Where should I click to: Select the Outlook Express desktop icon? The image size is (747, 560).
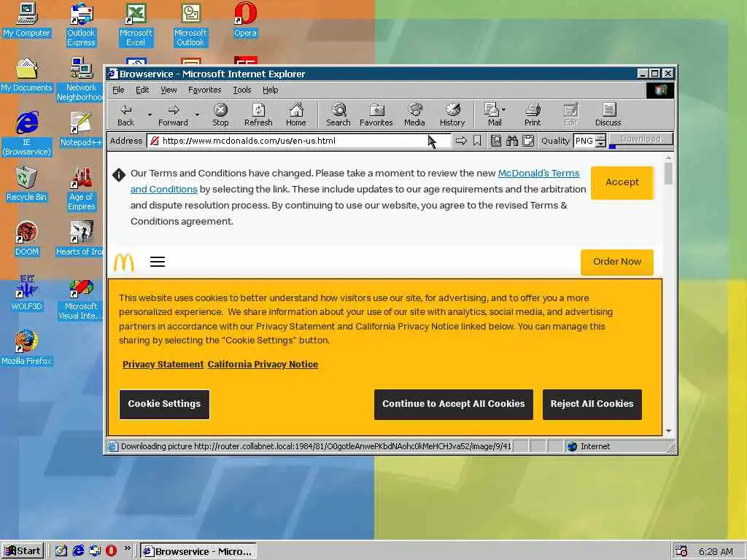click(81, 25)
